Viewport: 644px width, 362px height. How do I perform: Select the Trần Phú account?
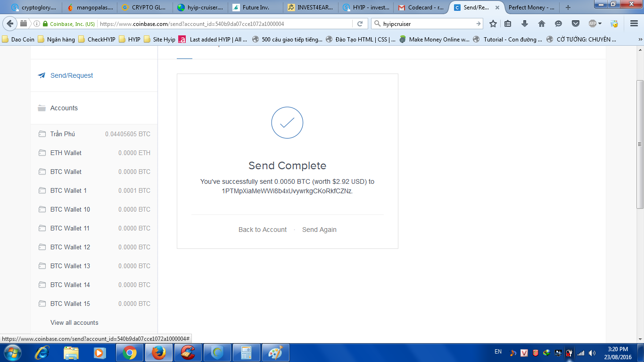(94, 134)
